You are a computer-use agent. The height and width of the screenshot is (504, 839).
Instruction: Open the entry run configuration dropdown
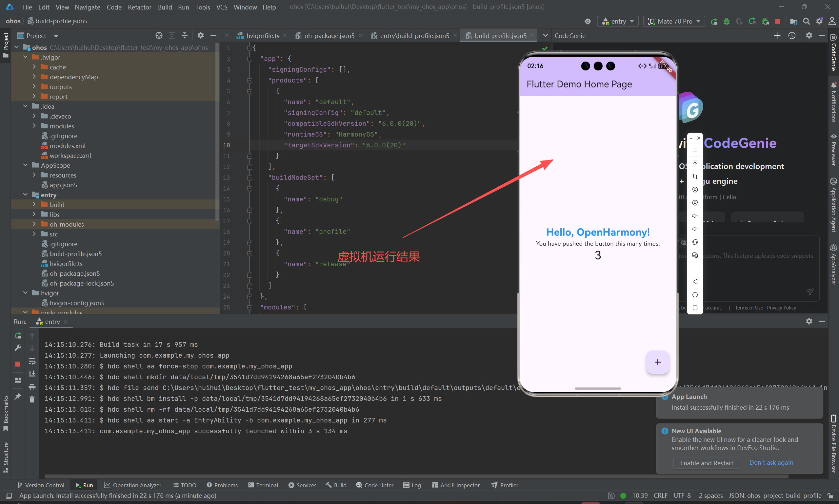pos(618,21)
